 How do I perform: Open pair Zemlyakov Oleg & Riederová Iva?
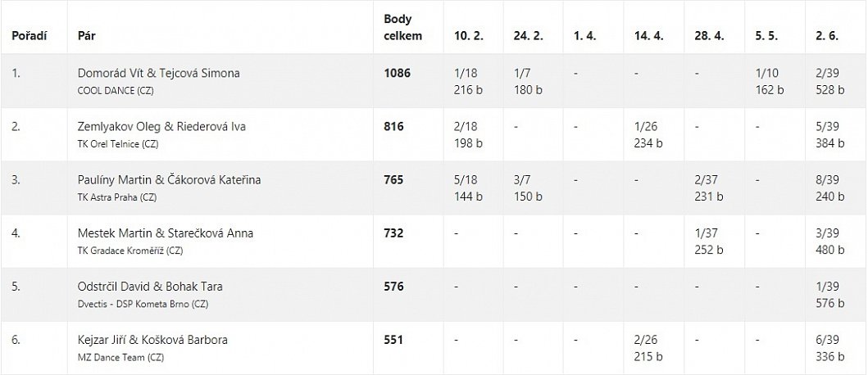[x=161, y=127]
